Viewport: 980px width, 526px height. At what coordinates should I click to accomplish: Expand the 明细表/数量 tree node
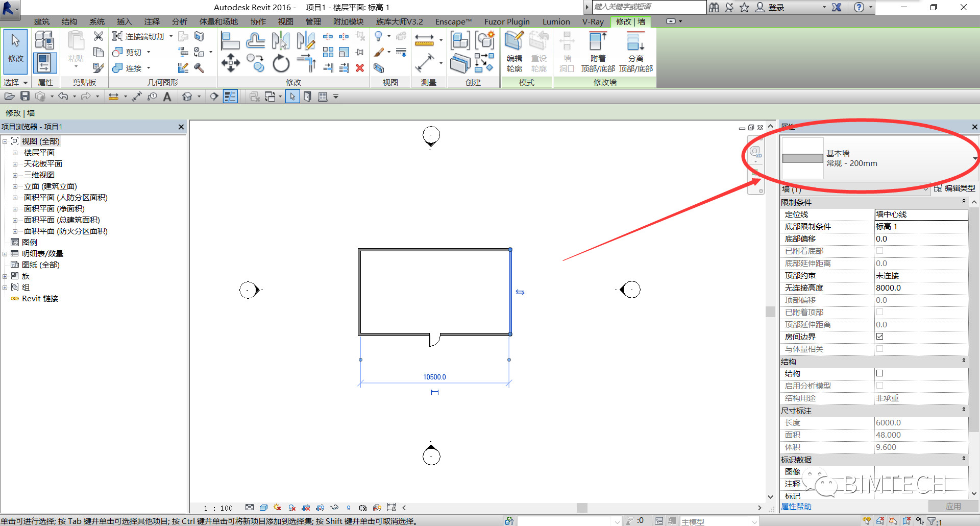tap(5, 254)
